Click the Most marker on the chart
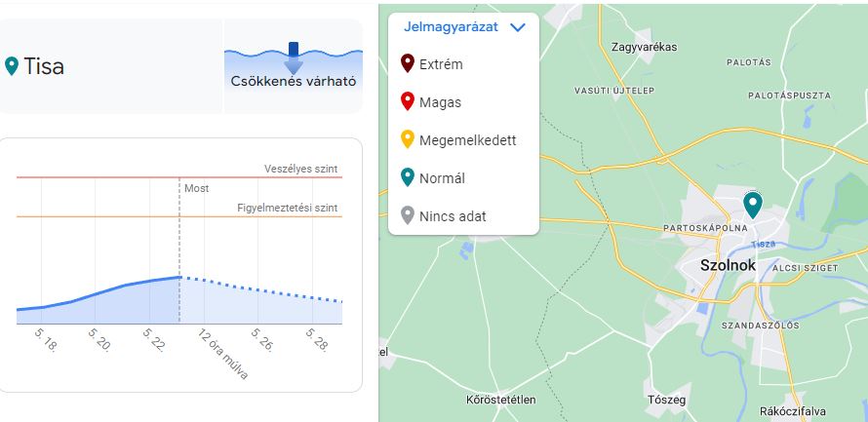Viewport: 868px width, 422px height. (196, 188)
